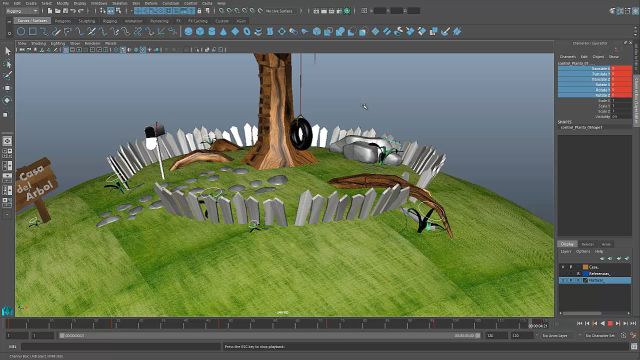The height and width of the screenshot is (360, 640).
Task: Go to end of playback range
Action: (x=633, y=323)
